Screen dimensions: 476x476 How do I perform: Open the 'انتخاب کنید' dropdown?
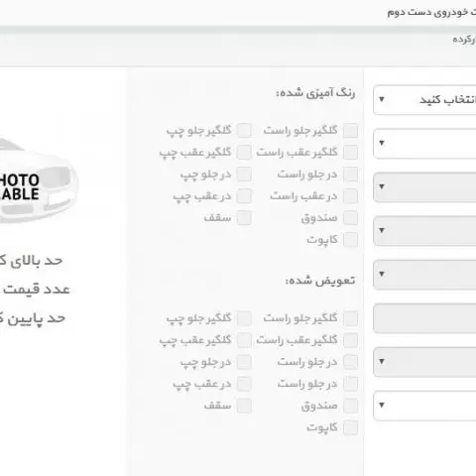(x=424, y=100)
